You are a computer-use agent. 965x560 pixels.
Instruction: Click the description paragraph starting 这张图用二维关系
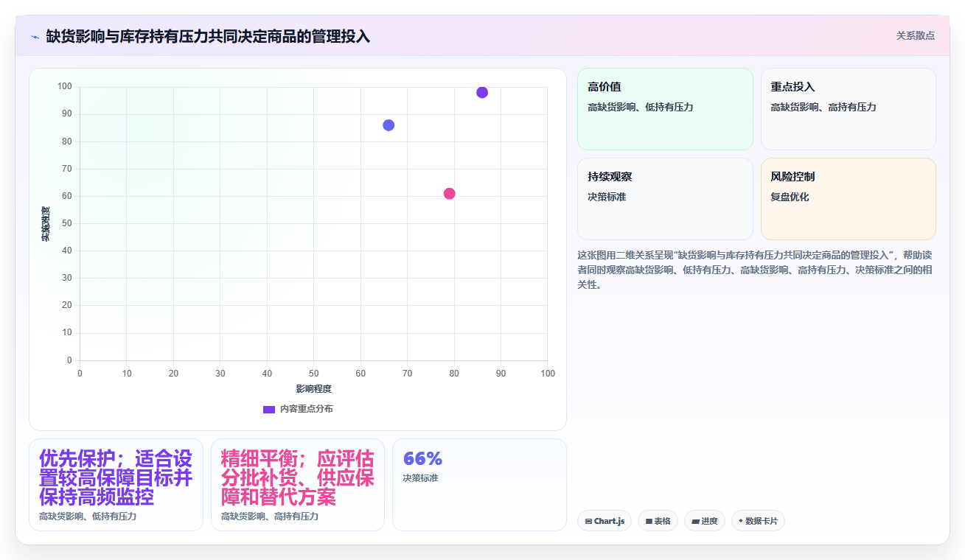point(755,270)
